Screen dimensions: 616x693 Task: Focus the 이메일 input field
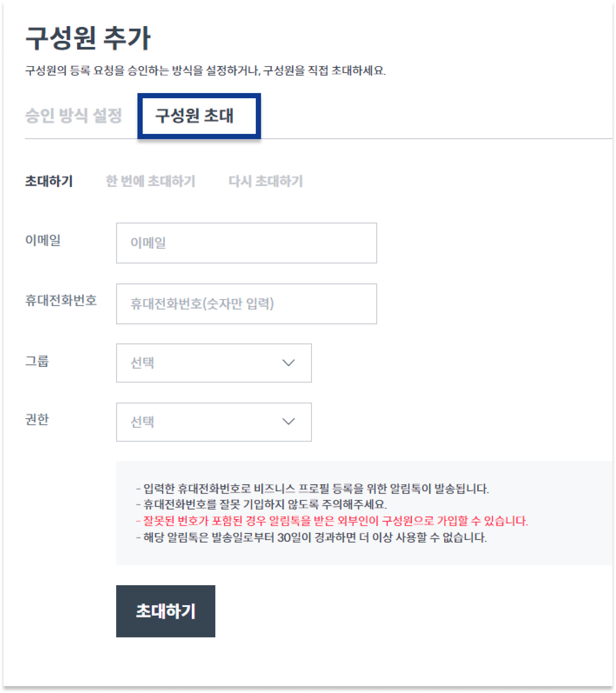point(246,243)
